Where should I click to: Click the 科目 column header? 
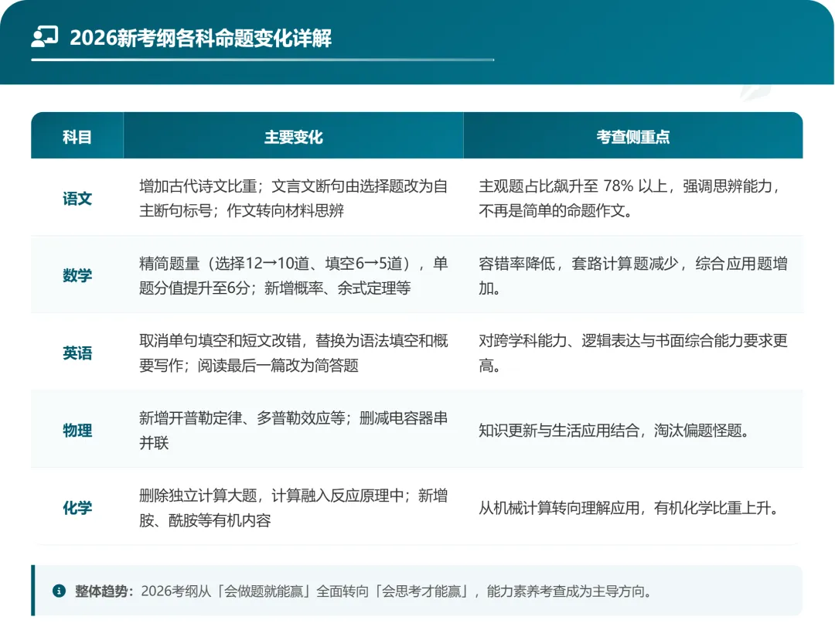77,136
